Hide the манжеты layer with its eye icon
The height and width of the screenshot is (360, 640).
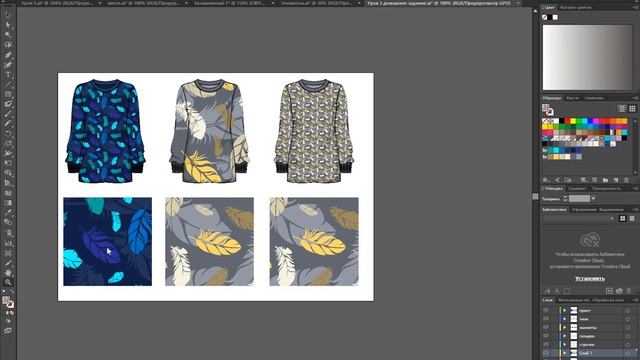pos(546,328)
